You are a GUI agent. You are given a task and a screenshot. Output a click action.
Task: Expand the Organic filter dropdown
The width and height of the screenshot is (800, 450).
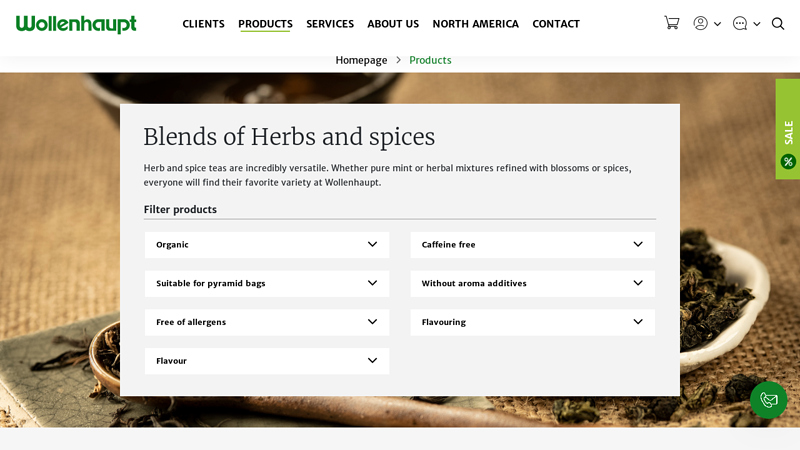pos(267,245)
